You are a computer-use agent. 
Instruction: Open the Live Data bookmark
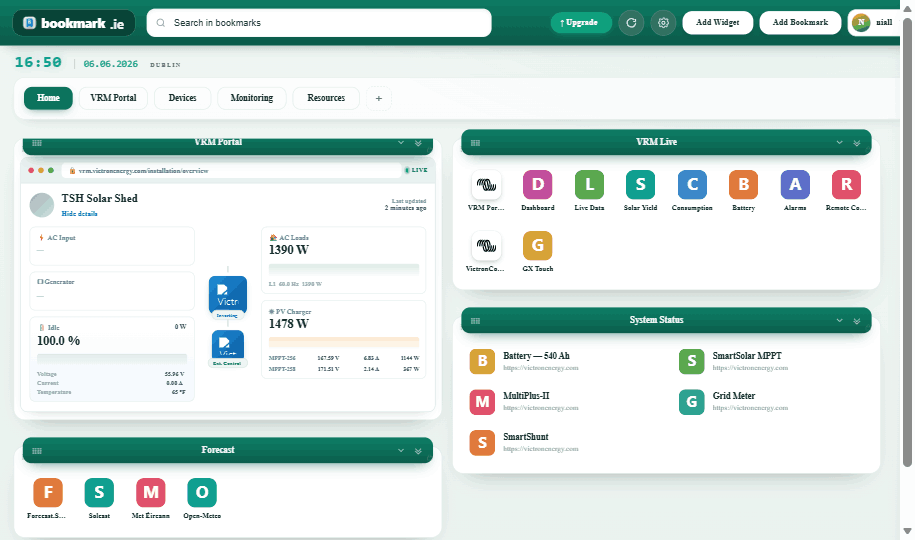click(x=589, y=184)
